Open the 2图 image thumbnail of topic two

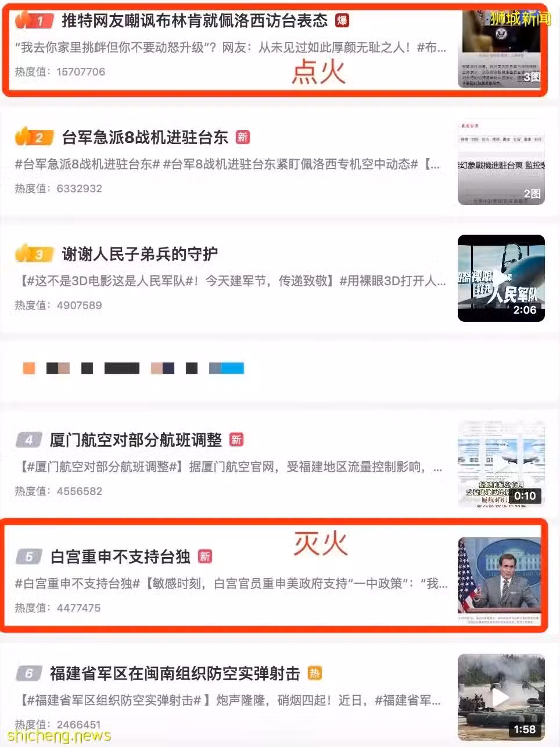[501, 161]
